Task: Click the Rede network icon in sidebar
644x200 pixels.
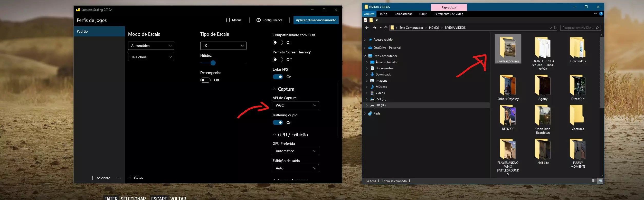Action: pos(370,113)
